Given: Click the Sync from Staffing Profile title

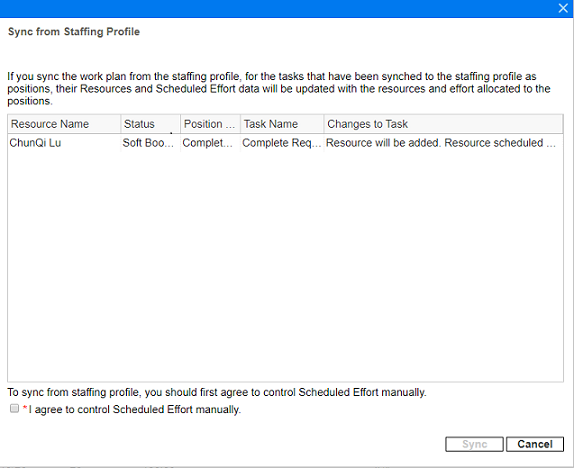Looking at the screenshot, I should tap(74, 31).
